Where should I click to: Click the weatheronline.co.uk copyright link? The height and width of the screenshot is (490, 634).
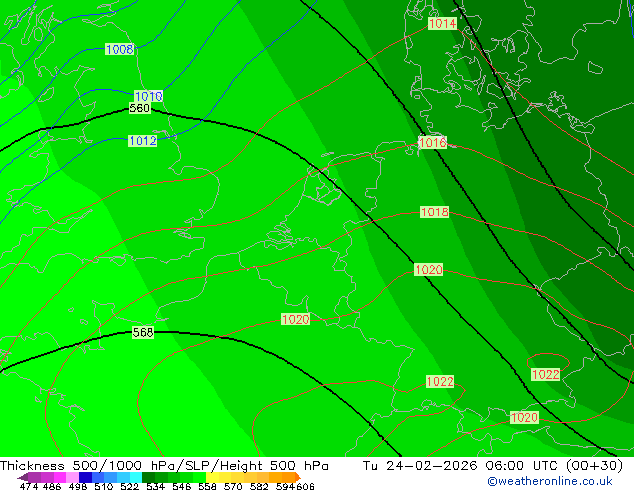[550, 481]
